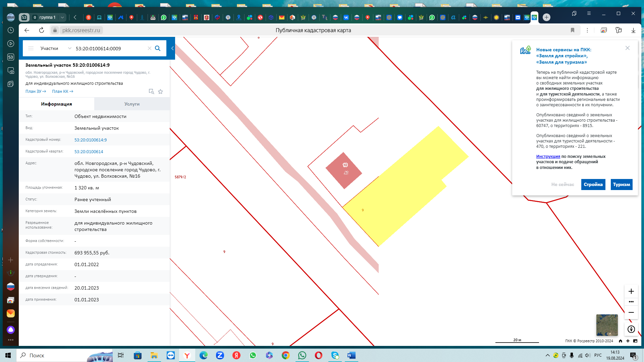Switch basemap using satellite thumbnail

point(607,325)
